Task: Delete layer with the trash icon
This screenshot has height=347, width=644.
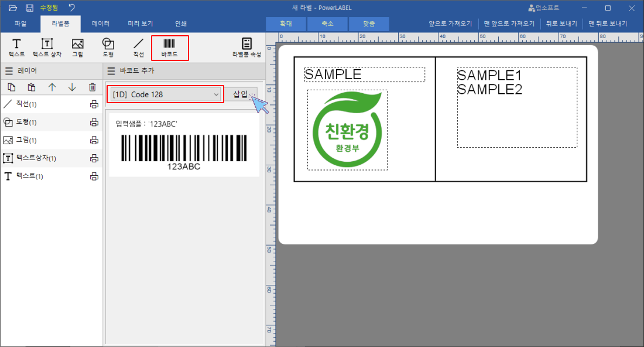Action: point(92,87)
